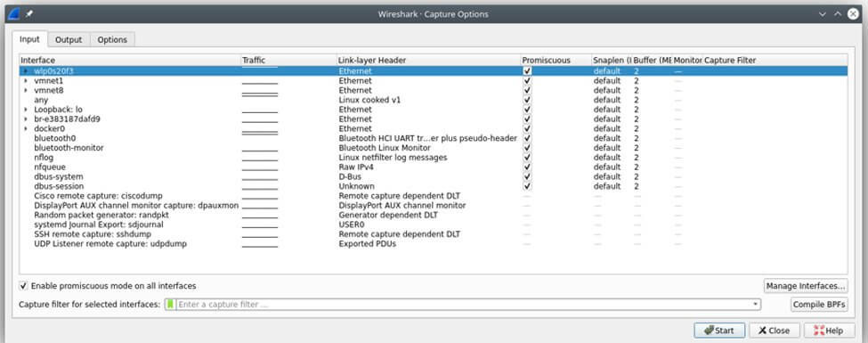The image size is (868, 343).
Task: Toggle promiscuous checkbox for nflog
Action: coord(527,158)
